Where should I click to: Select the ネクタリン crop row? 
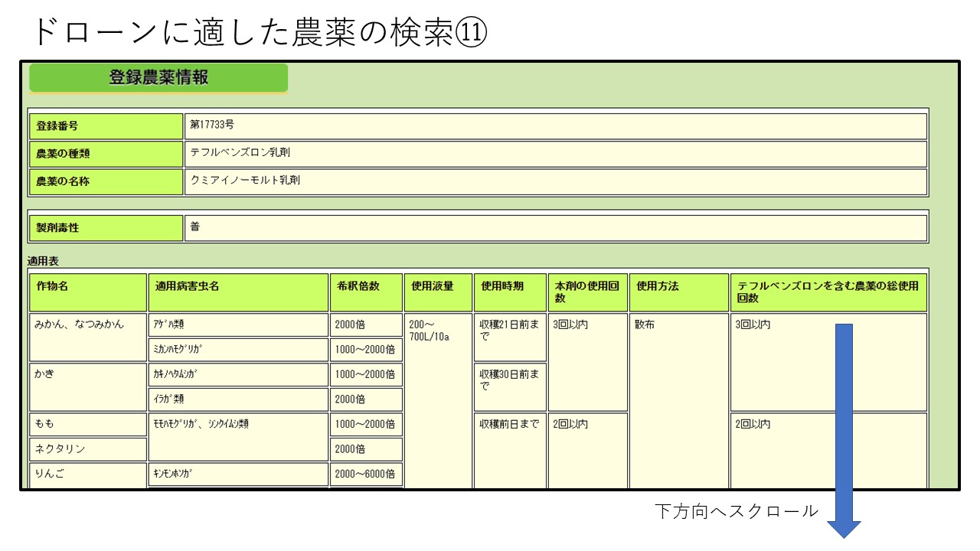(x=88, y=449)
